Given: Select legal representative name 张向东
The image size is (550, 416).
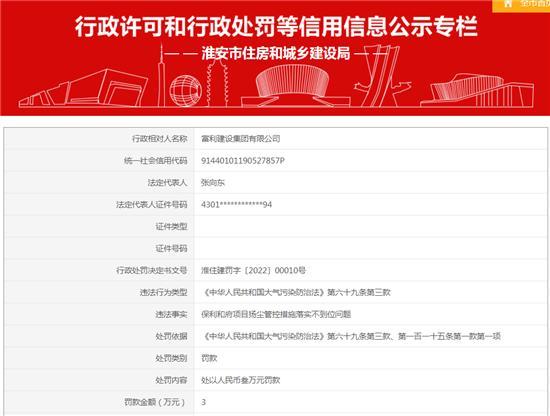Looking at the screenshot, I should (213, 182).
